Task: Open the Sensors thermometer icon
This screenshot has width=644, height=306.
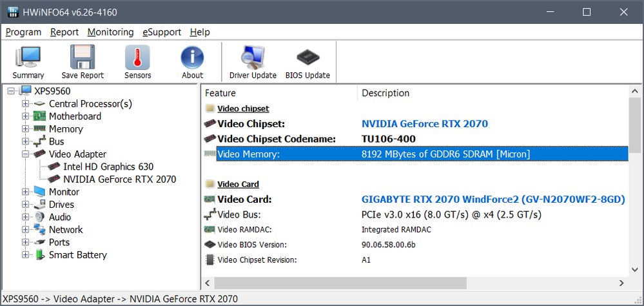Action: click(137, 57)
